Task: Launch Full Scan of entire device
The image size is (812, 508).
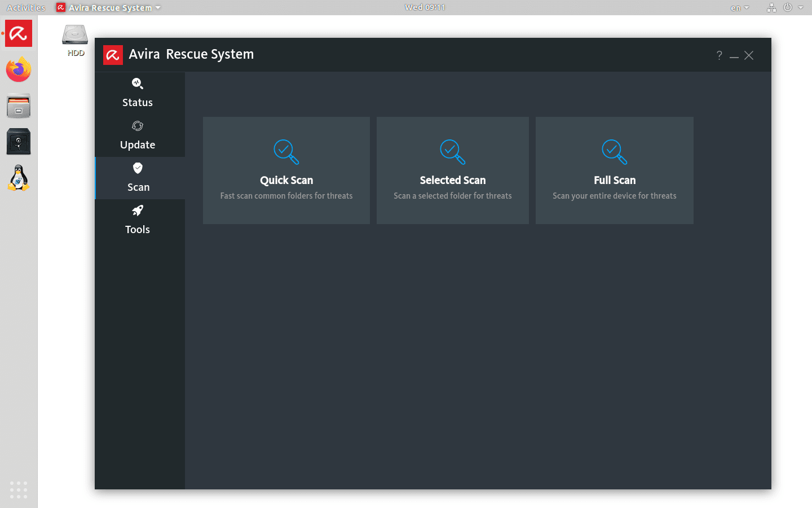Action: click(x=615, y=170)
